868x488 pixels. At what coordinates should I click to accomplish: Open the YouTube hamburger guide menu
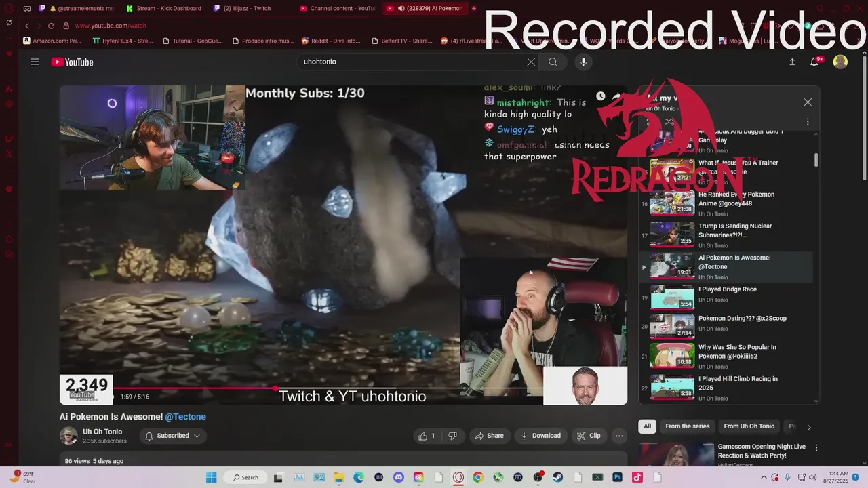tap(35, 62)
